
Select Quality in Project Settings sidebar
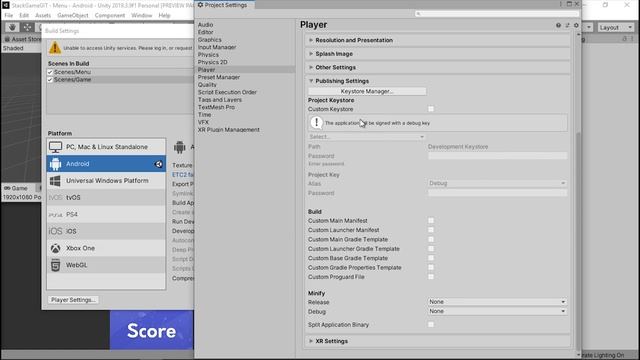coord(207,84)
